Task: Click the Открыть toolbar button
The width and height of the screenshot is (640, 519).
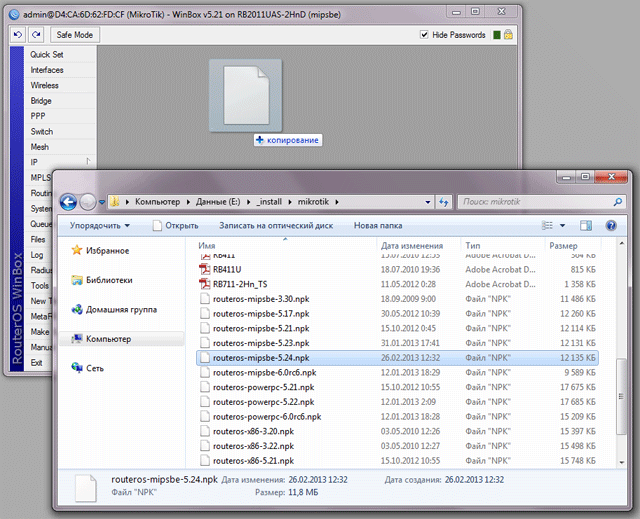Action: pyautogui.click(x=176, y=226)
